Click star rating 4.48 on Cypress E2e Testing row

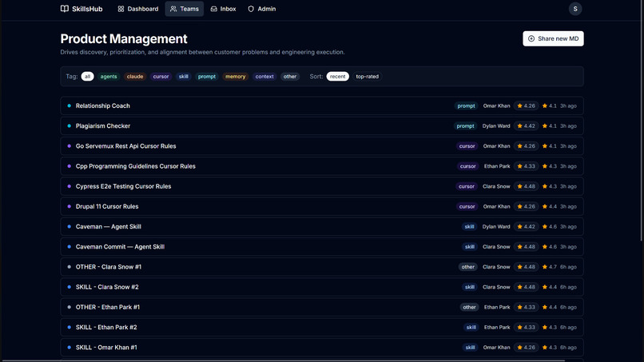526,186
